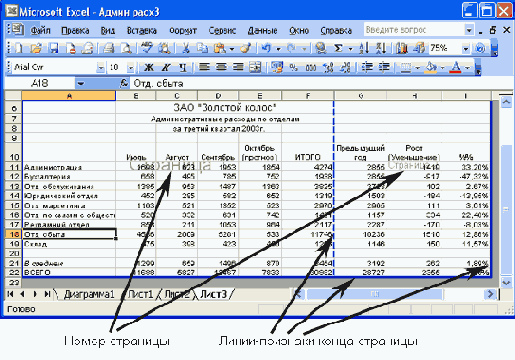Screen dimensions: 515x360
Task: Run the ABC spelling check icon
Action: click(147, 48)
